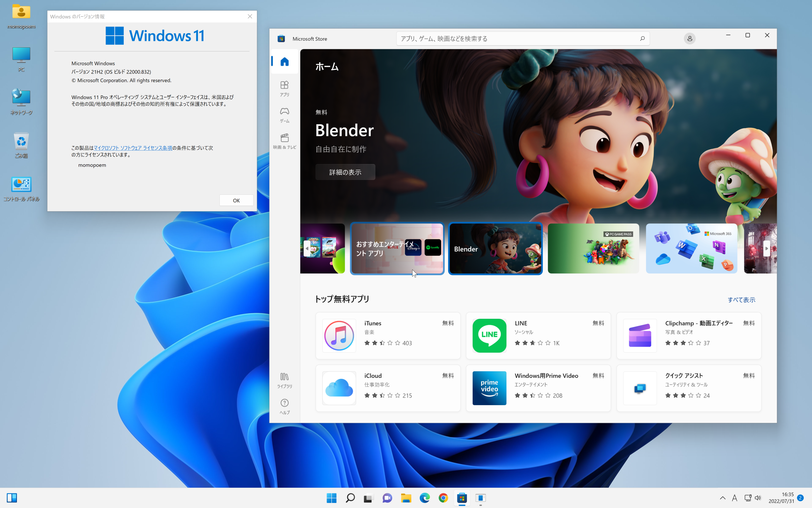Screen dimensions: 812x508
Task: Open Clipchamp app icon in top free apps
Action: point(639,335)
